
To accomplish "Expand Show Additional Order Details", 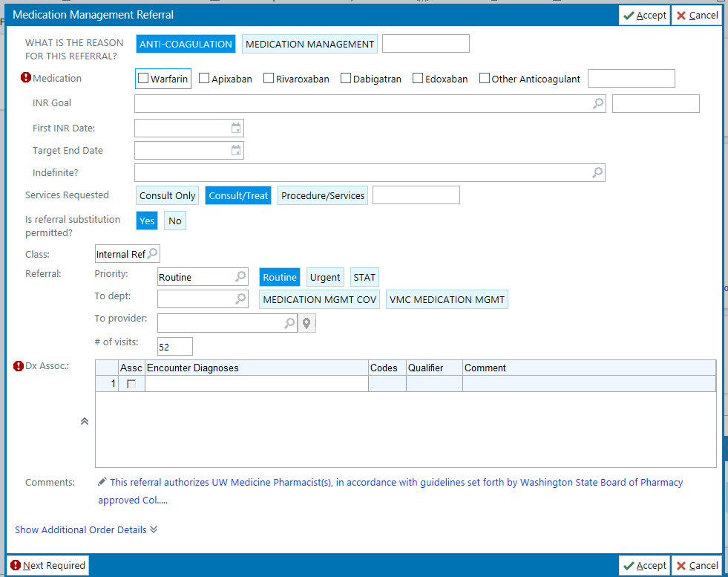I will (x=86, y=529).
